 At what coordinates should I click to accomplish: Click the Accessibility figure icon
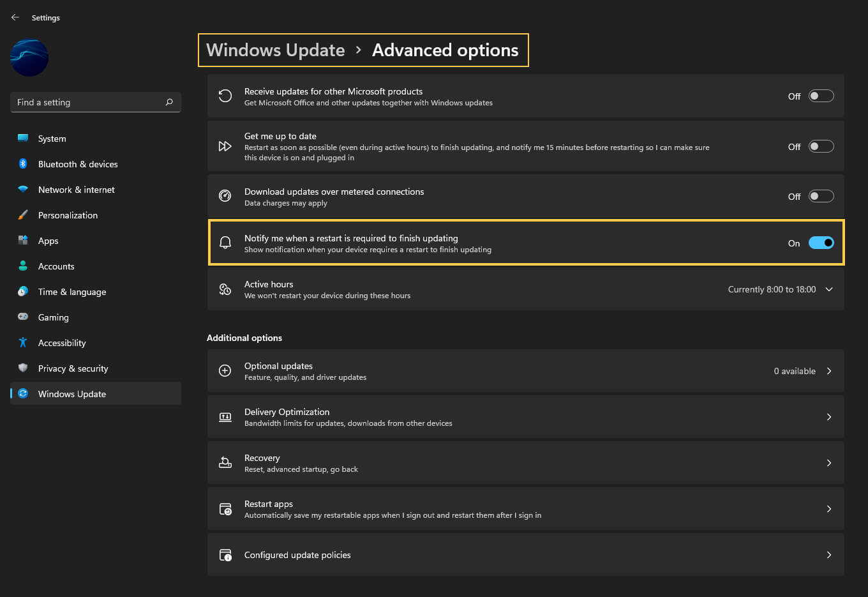tap(23, 342)
